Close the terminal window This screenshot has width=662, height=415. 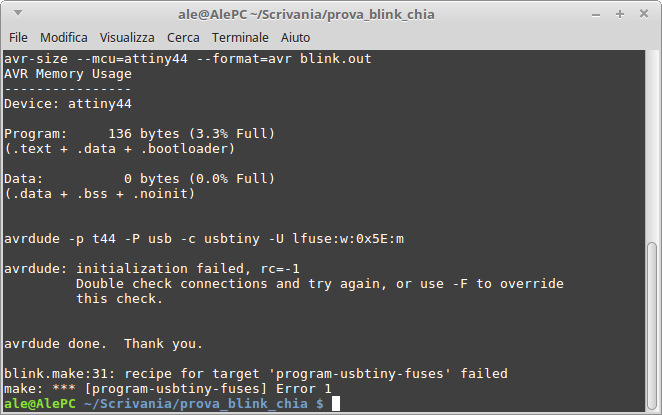(x=644, y=14)
